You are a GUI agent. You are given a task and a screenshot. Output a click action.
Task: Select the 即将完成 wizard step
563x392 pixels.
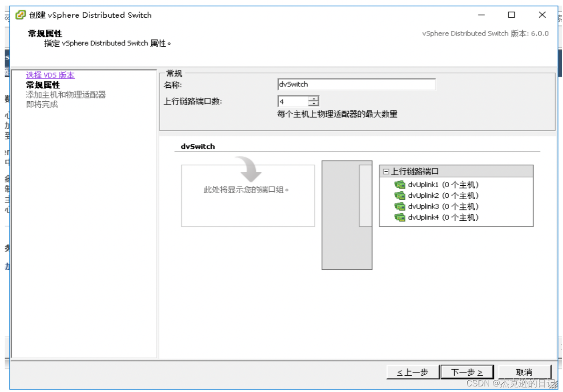(42, 105)
